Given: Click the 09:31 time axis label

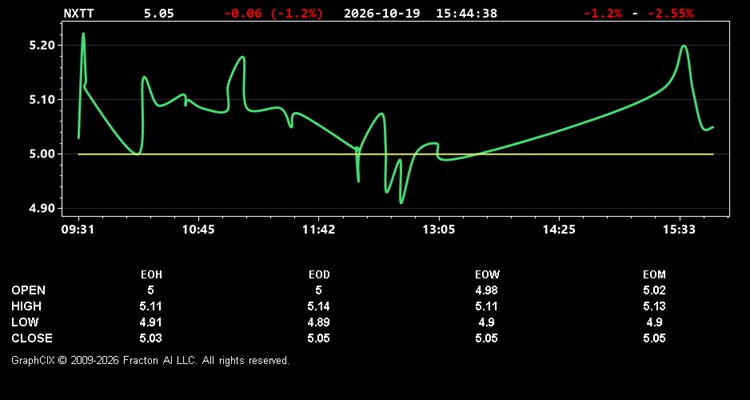Looking at the screenshot, I should 78,230.
